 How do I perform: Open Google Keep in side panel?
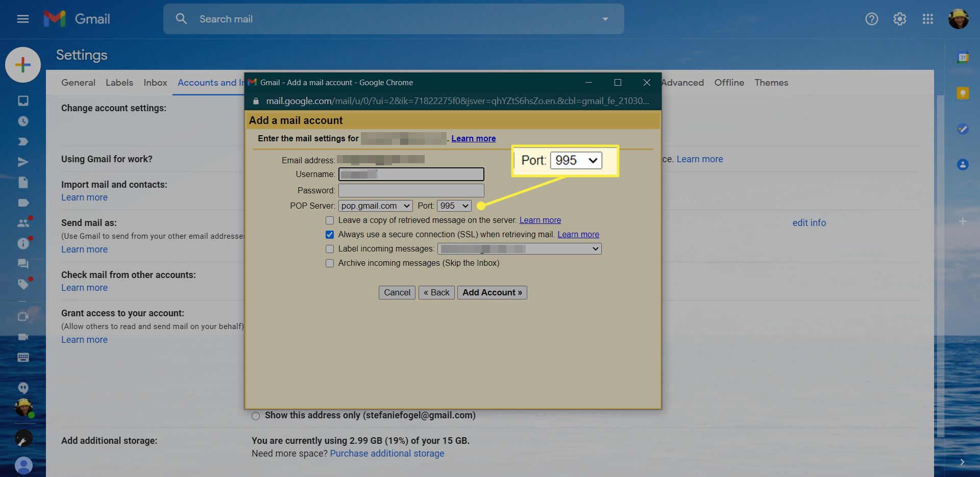point(963,93)
